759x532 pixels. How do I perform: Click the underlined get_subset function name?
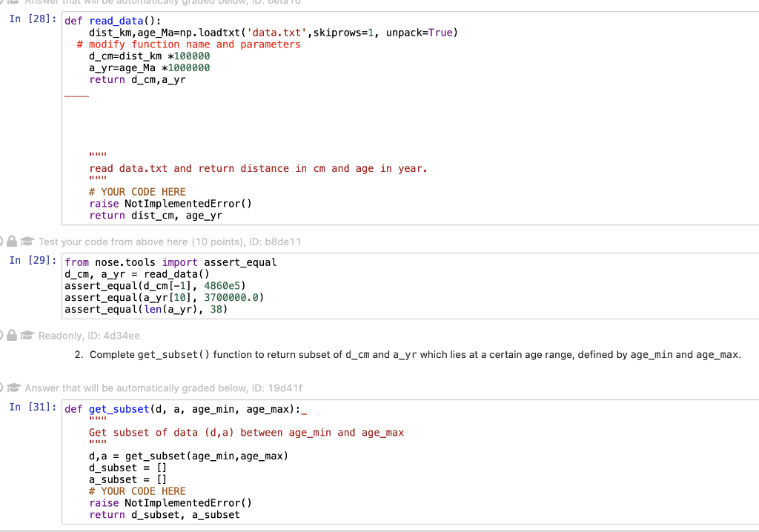pos(119,409)
